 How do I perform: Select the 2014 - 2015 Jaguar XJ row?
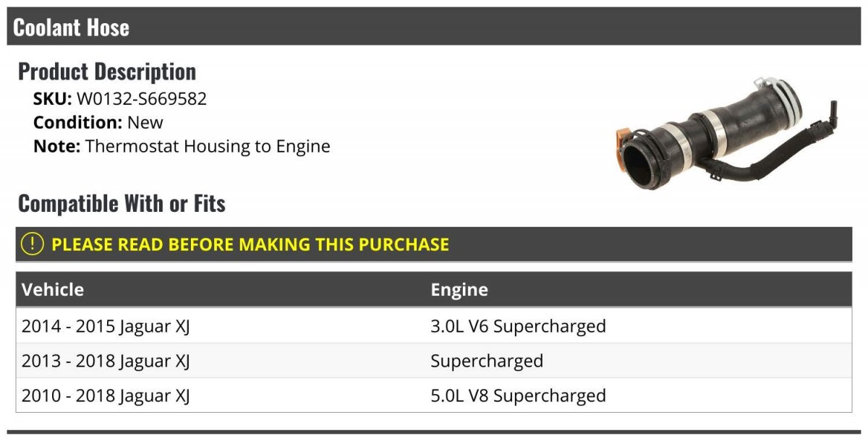tap(434, 326)
